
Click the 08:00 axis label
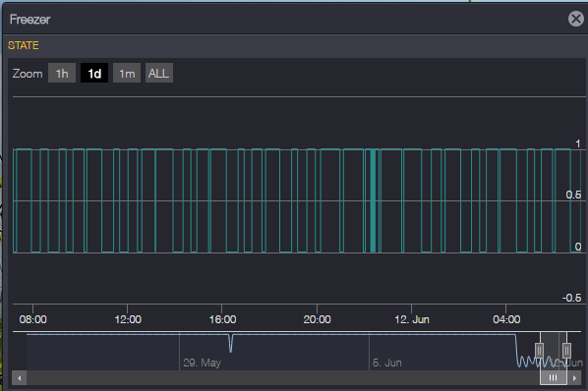pos(33,319)
